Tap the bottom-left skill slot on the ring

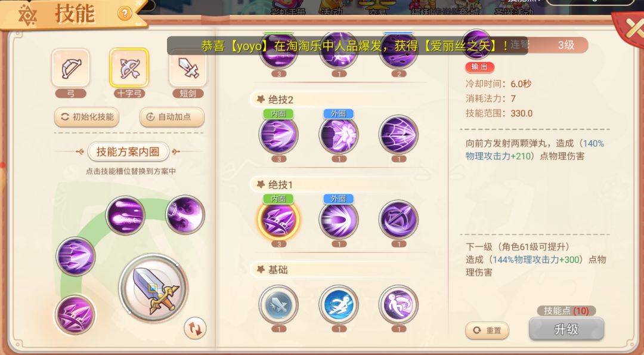coord(75,315)
